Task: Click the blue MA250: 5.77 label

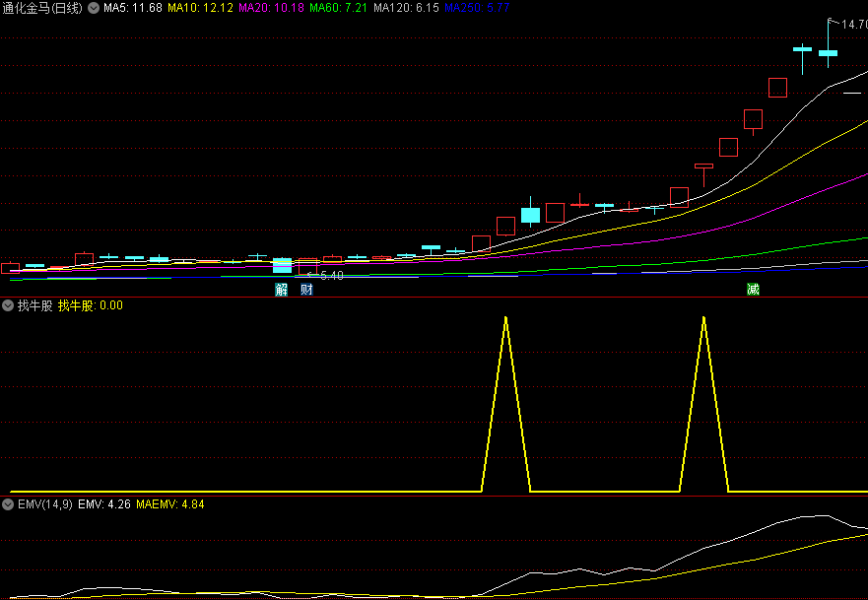Action: [x=477, y=8]
